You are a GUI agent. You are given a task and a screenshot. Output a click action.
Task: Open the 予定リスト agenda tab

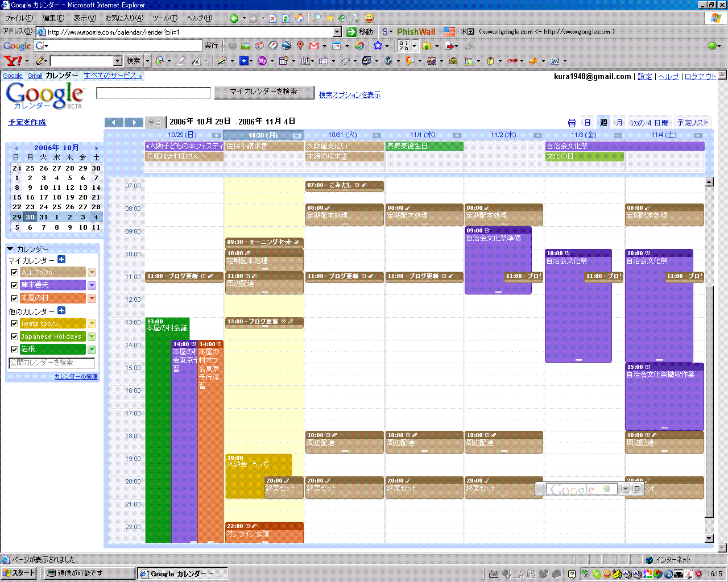[692, 122]
